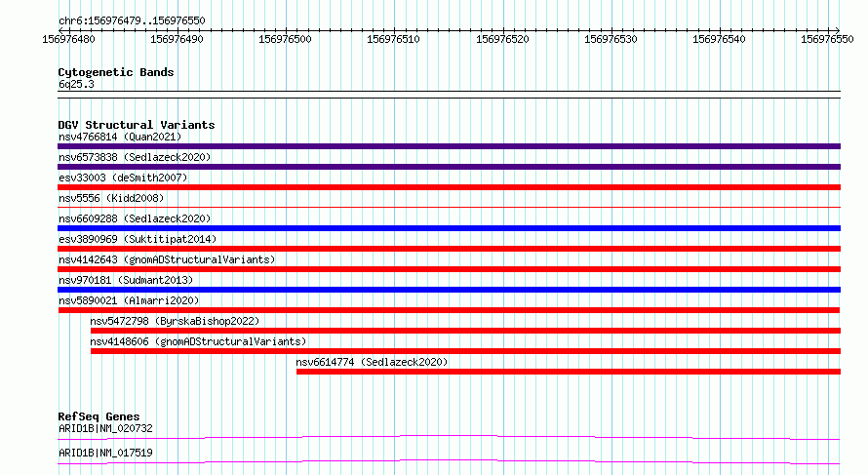Screen dimensions: 868x475
Task: Click ruler position 156976500
Action: [x=285, y=39]
